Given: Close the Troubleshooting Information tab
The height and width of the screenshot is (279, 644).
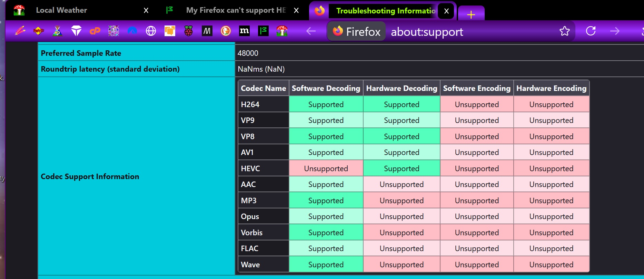Looking at the screenshot, I should tap(446, 11).
